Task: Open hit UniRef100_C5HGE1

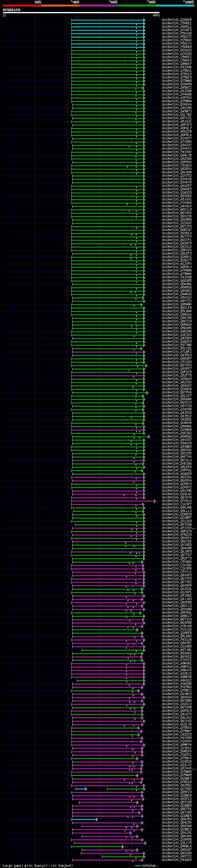Action: [x=177, y=23]
